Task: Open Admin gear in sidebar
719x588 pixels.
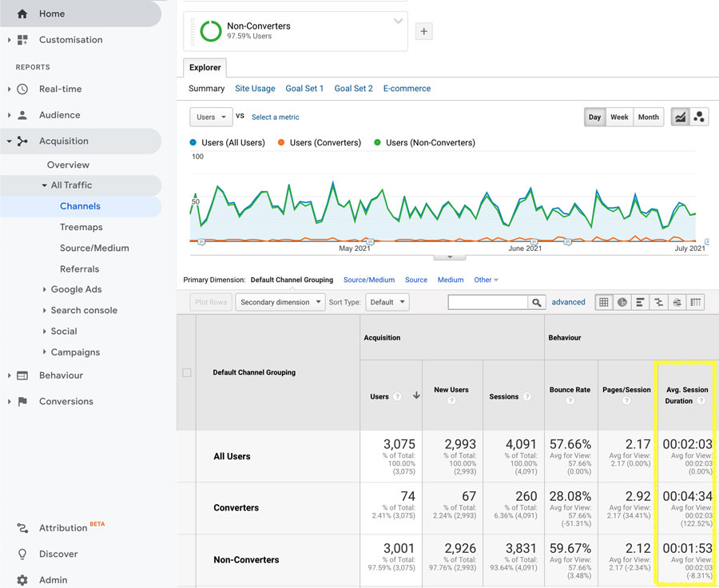Action: 22,580
